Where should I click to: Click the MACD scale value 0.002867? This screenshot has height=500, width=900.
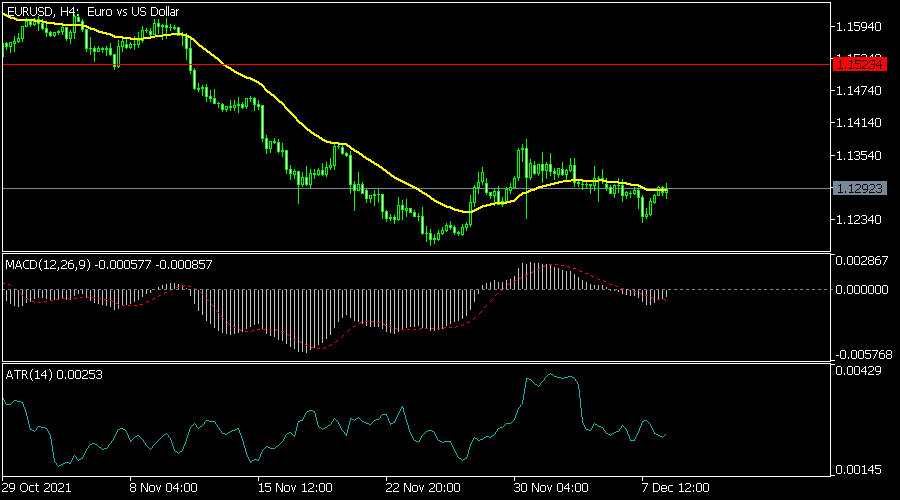coord(862,261)
